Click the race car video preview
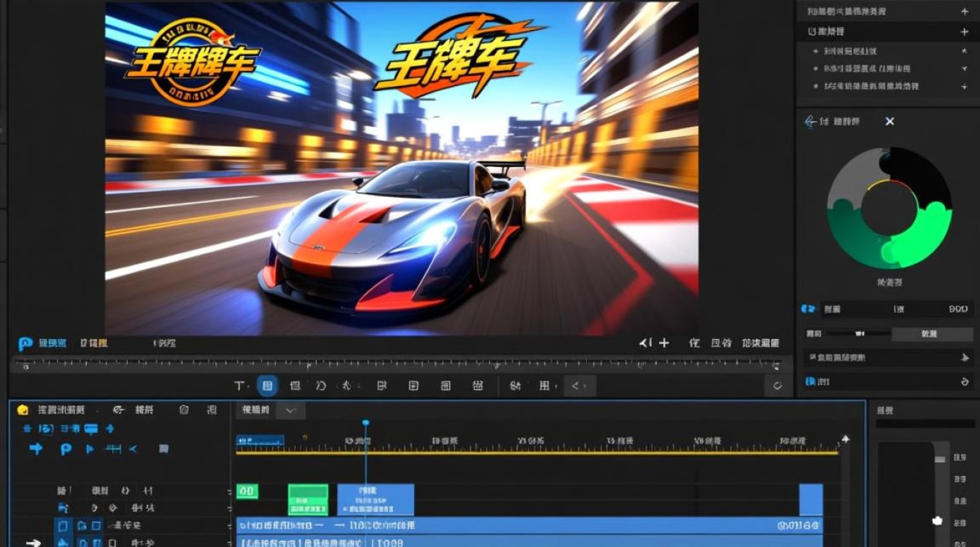This screenshot has height=547, width=980. pos(402,168)
